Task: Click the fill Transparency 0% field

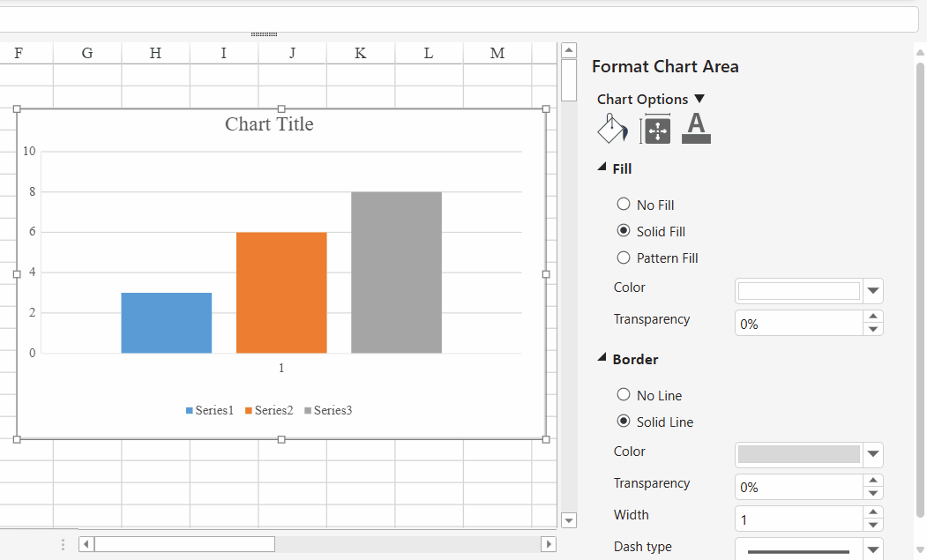Action: (799, 324)
